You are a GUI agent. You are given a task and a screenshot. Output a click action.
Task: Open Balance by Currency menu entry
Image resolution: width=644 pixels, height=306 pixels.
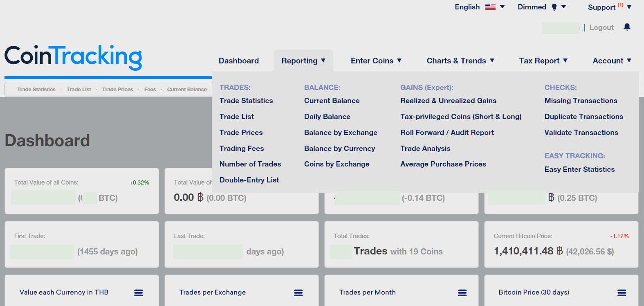[x=339, y=148]
